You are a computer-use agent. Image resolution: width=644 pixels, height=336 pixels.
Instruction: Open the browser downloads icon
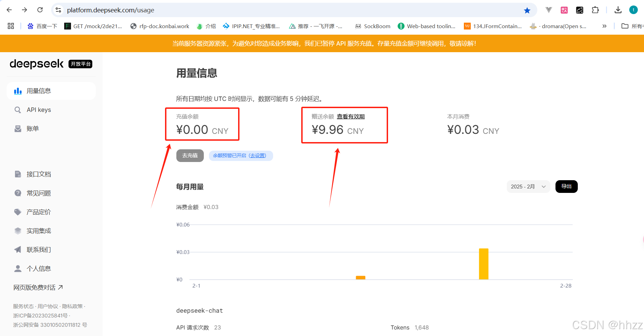coord(618,10)
